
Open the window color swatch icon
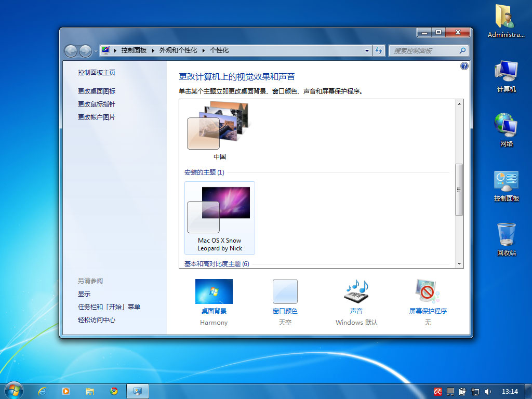pyautogui.click(x=285, y=291)
